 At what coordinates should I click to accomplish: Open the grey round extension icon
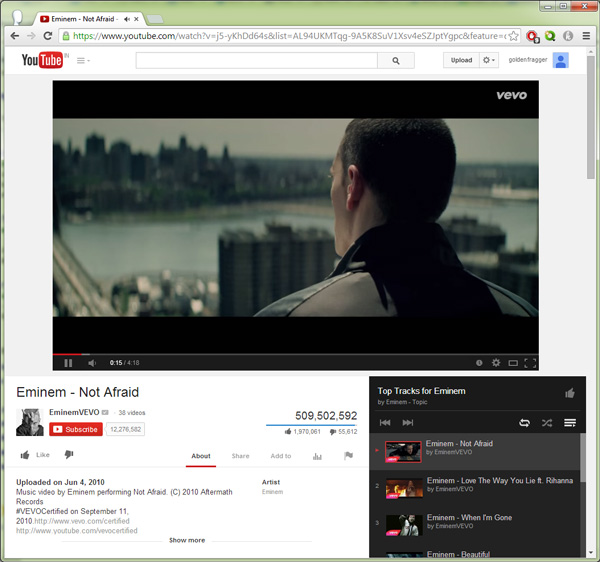pyautogui.click(x=568, y=36)
